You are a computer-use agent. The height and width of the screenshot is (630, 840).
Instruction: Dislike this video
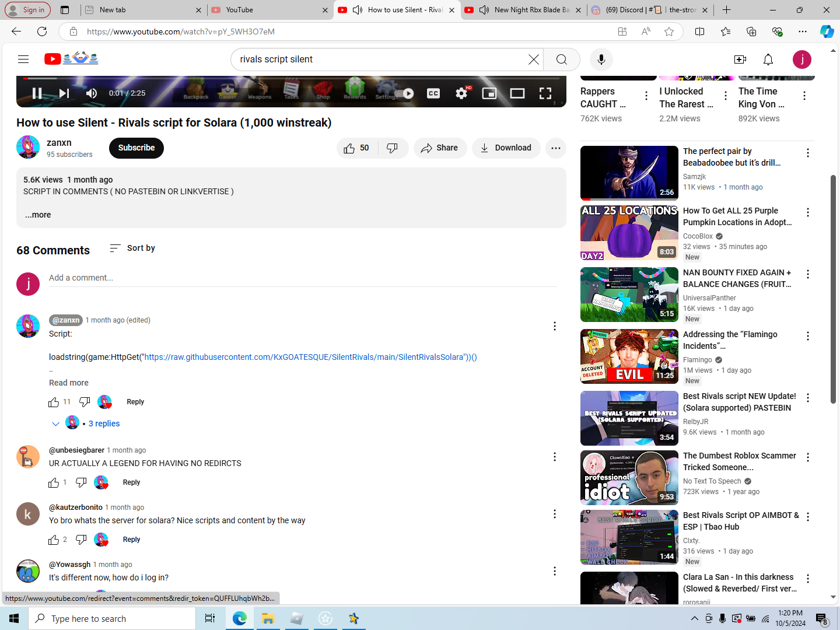point(393,148)
